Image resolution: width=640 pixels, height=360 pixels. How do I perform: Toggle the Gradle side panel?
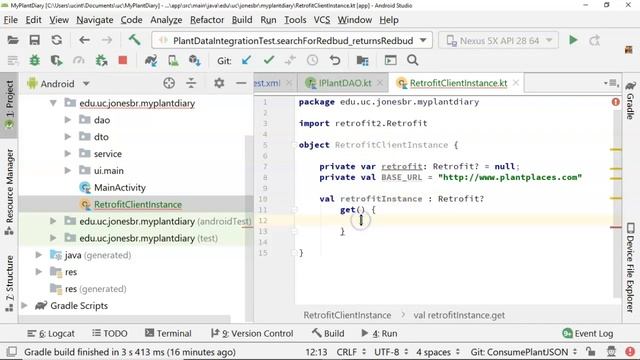tap(631, 100)
